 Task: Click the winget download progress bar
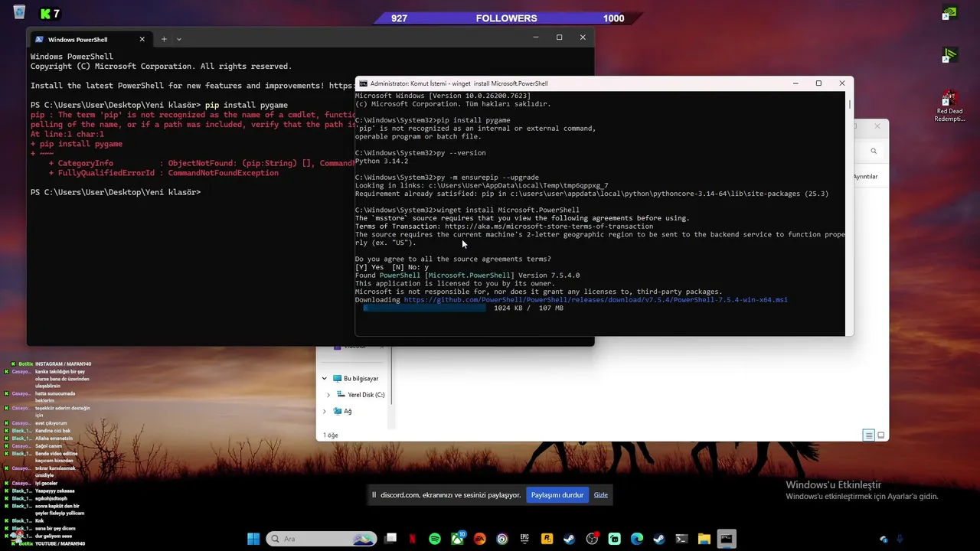pyautogui.click(x=424, y=308)
